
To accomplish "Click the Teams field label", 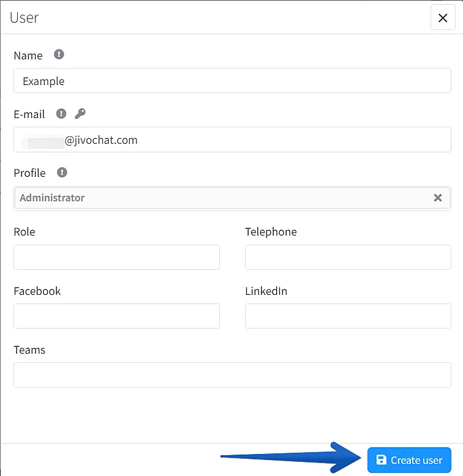I will pyautogui.click(x=29, y=350).
